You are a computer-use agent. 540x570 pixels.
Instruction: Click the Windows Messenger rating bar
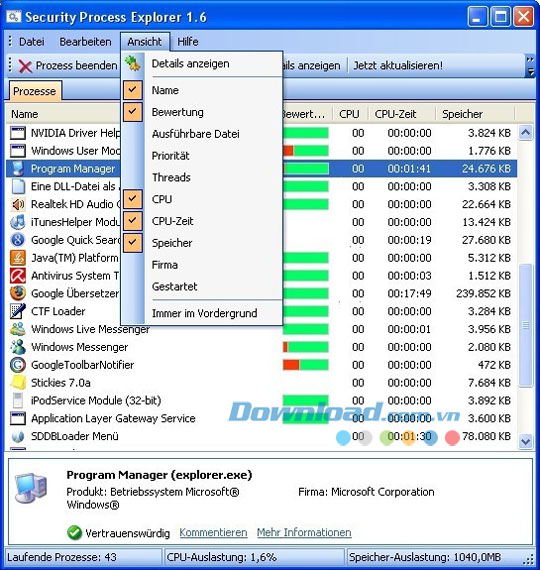(305, 347)
